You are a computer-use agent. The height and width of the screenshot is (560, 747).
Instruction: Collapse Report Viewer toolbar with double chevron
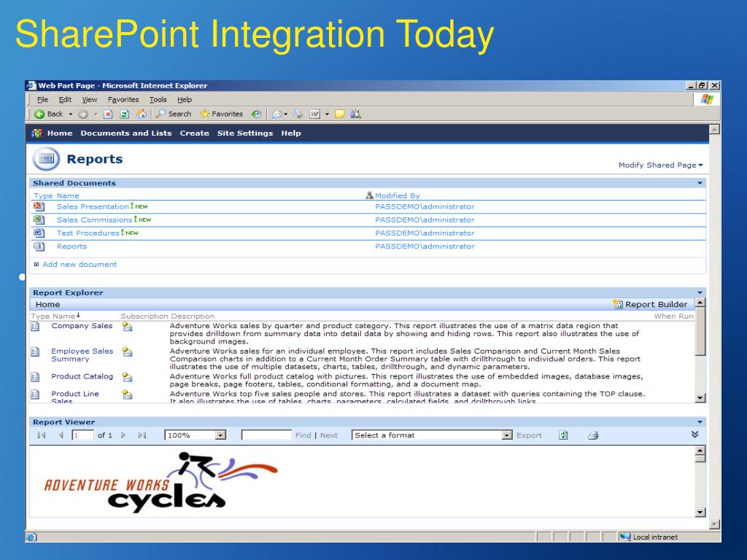point(695,435)
